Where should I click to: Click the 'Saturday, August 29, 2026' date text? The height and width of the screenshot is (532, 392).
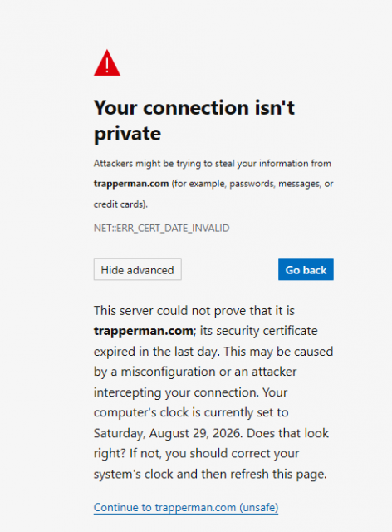(169, 433)
